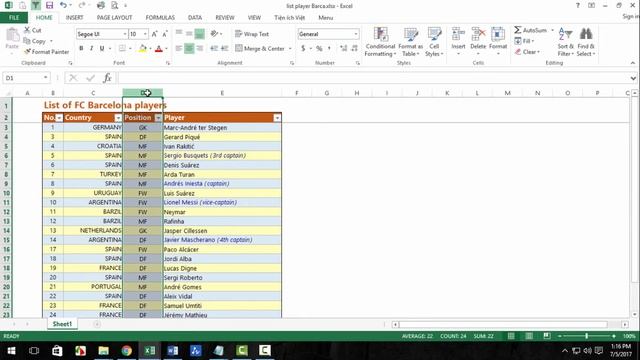Switch to the REVIEW tab
This screenshot has height=360, width=640.
point(225,18)
